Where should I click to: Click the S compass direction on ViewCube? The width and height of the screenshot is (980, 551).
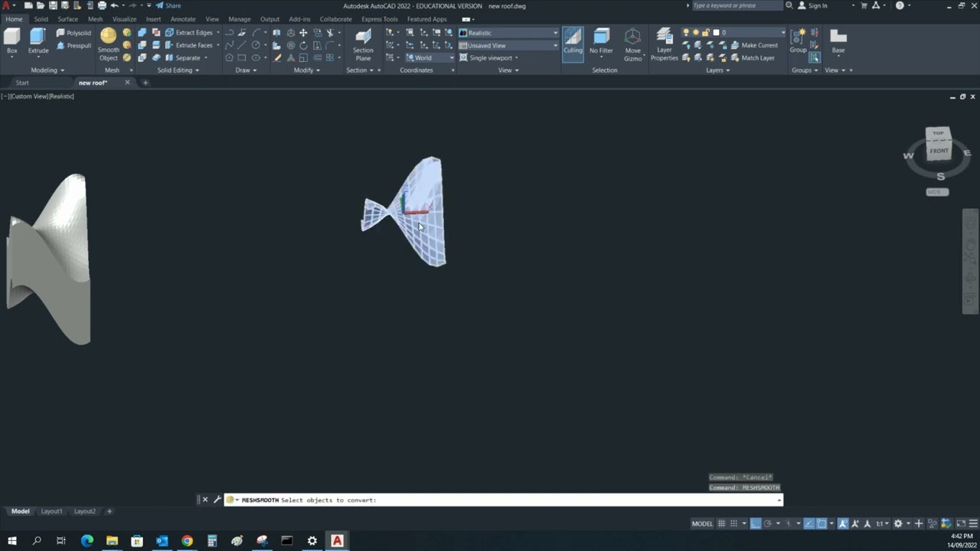tap(940, 176)
